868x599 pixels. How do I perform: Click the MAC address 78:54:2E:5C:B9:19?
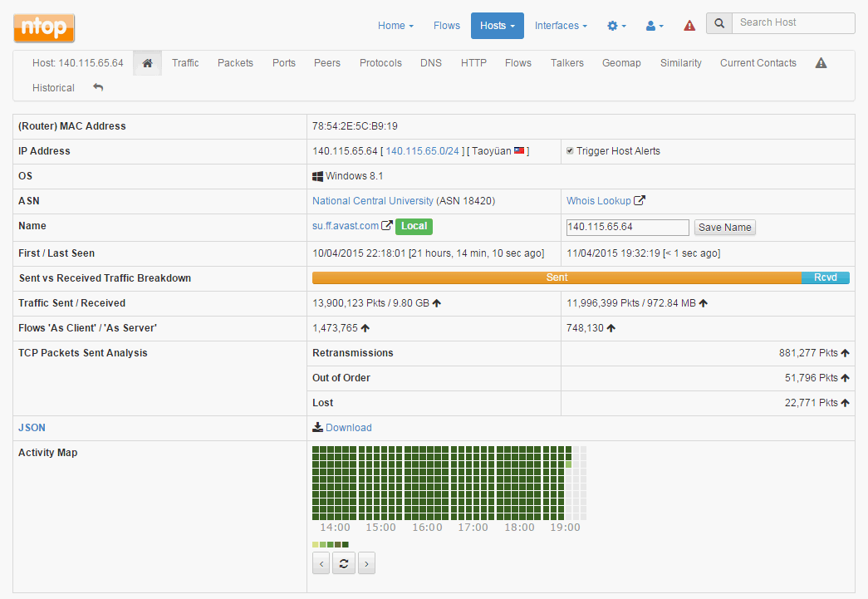(355, 126)
